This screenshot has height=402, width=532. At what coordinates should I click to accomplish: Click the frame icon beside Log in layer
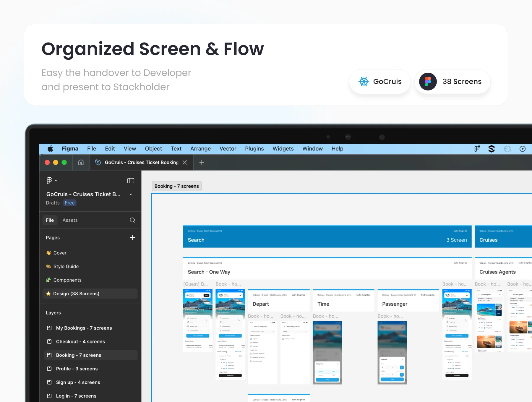[49, 396]
